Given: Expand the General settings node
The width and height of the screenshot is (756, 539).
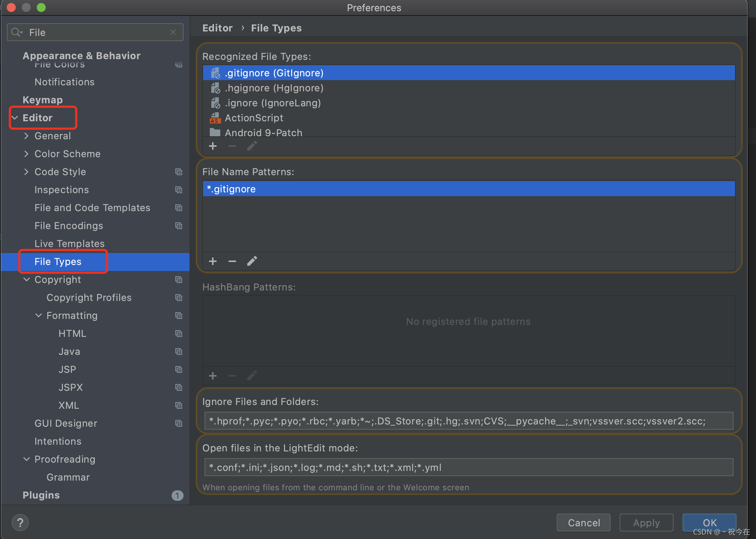Looking at the screenshot, I should point(26,136).
